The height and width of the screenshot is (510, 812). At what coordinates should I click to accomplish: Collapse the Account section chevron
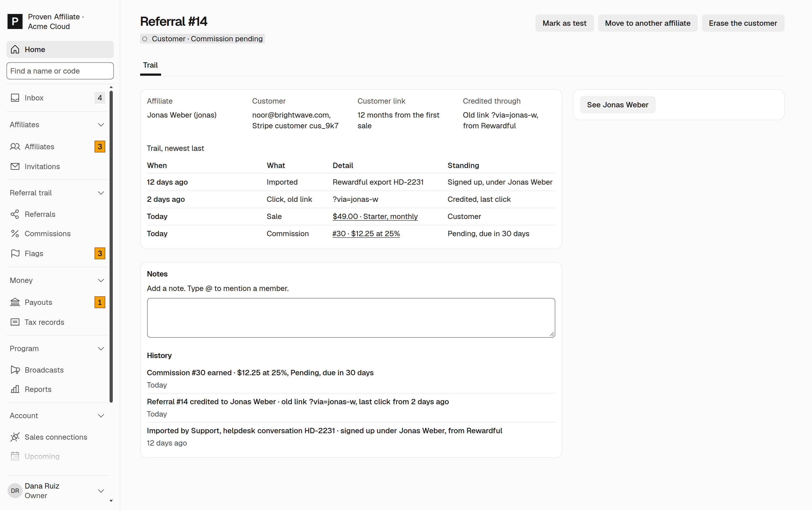101,416
